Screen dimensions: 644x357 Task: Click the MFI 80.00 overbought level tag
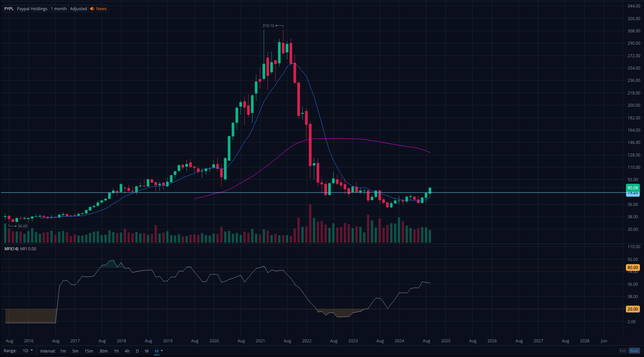632,268
